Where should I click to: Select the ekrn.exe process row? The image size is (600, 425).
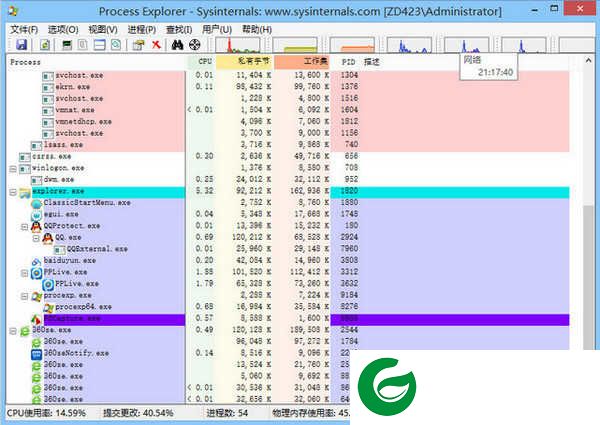(288, 87)
